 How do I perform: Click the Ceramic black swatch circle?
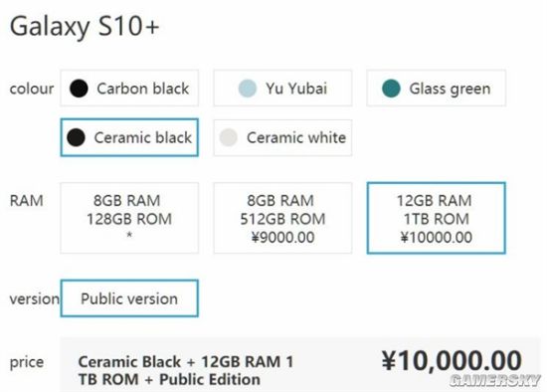[76, 137]
